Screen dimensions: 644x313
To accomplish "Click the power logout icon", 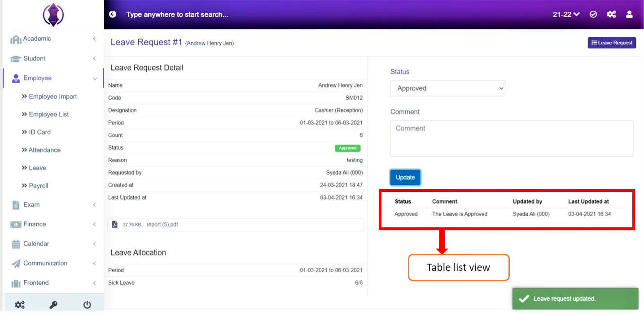I will tap(87, 305).
